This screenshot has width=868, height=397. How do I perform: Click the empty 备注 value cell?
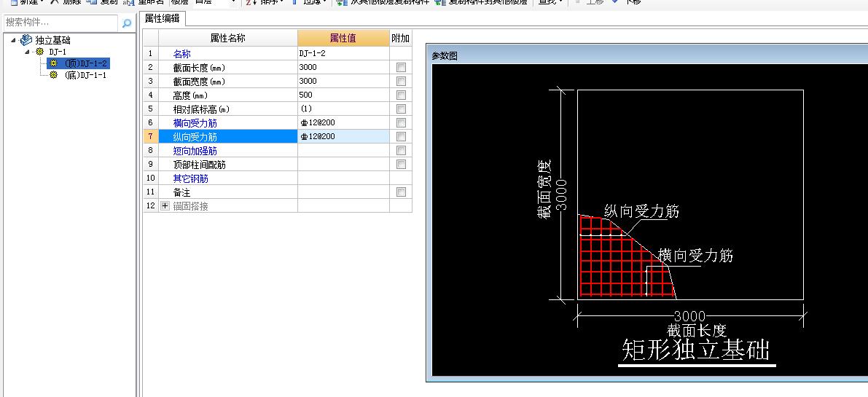tap(343, 192)
